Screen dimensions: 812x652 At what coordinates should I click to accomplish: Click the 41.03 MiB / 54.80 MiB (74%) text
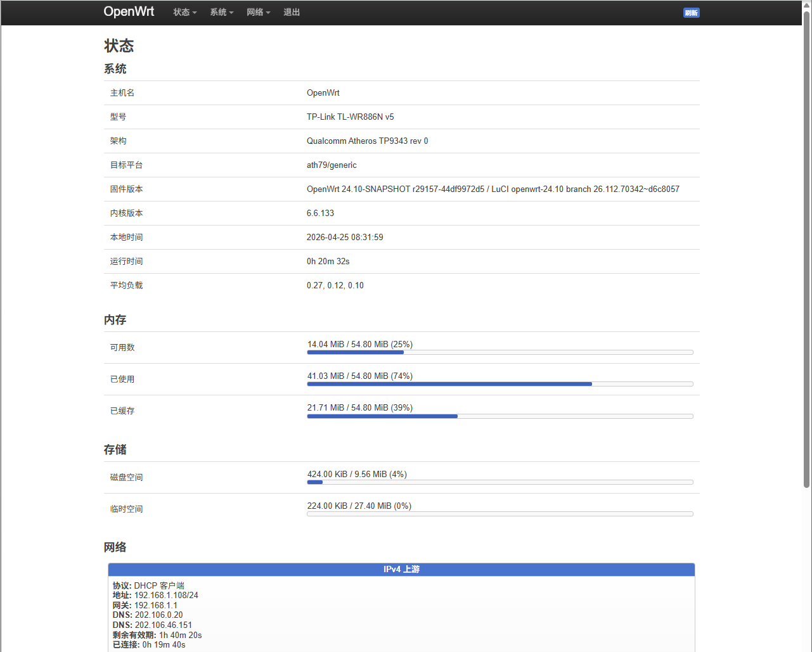[360, 376]
